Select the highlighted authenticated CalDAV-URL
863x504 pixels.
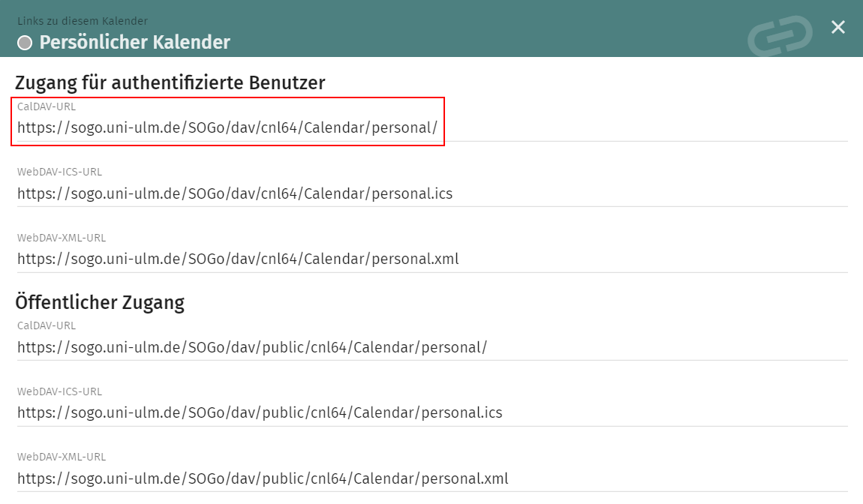228,127
